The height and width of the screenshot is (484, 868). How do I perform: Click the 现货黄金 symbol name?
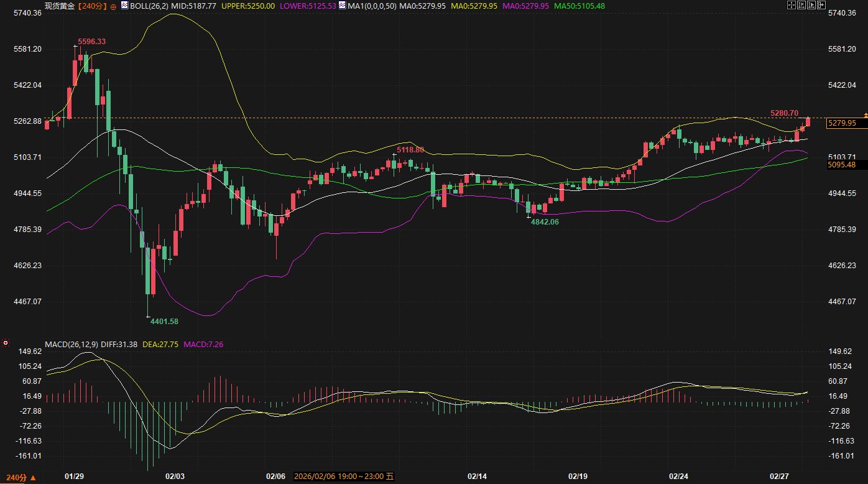point(61,6)
